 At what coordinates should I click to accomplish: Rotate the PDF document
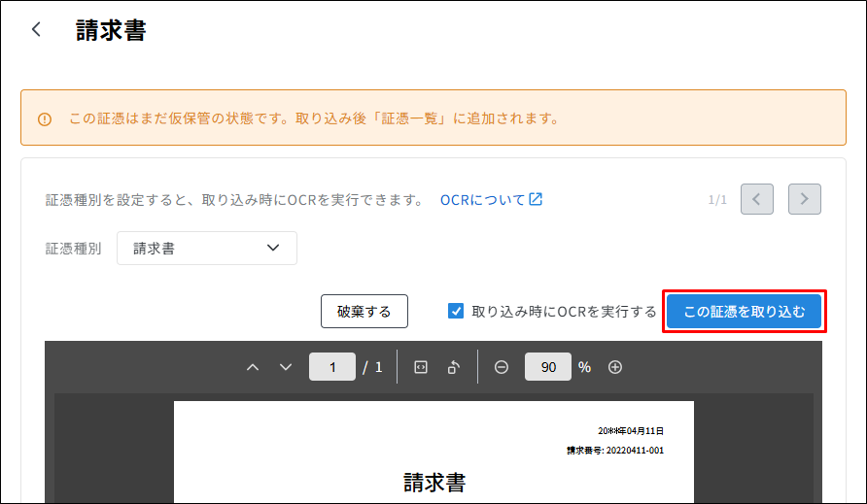click(x=454, y=367)
